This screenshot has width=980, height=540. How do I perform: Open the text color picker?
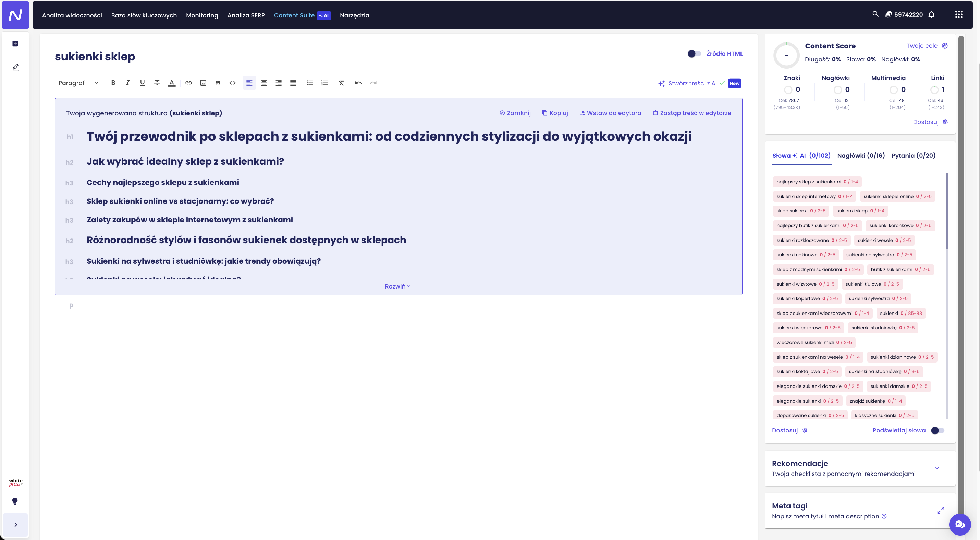coord(172,83)
